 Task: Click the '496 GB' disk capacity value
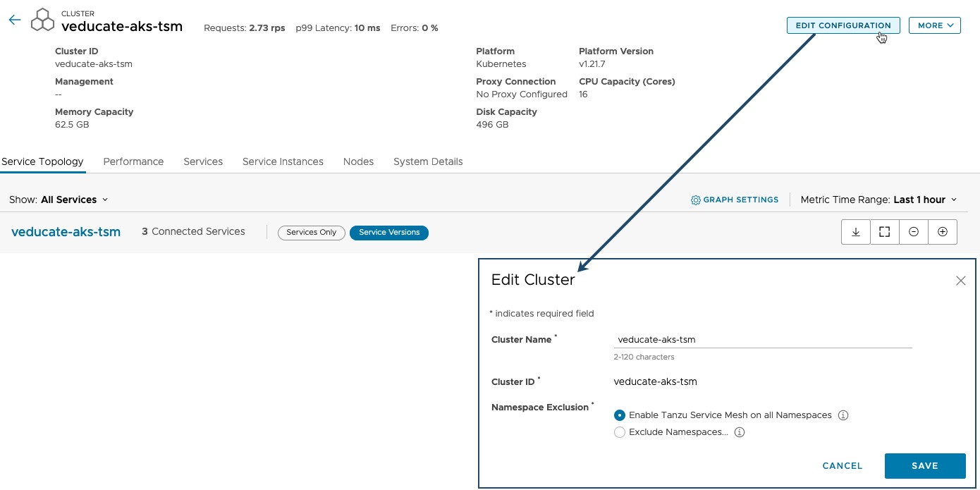[492, 125]
